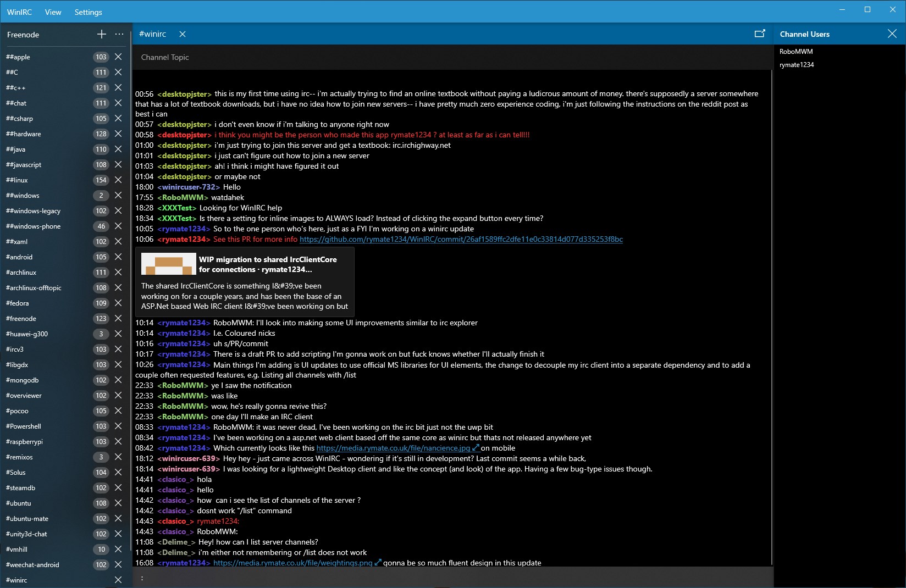Add a new channel on Freenode
The height and width of the screenshot is (588, 906).
coord(102,34)
